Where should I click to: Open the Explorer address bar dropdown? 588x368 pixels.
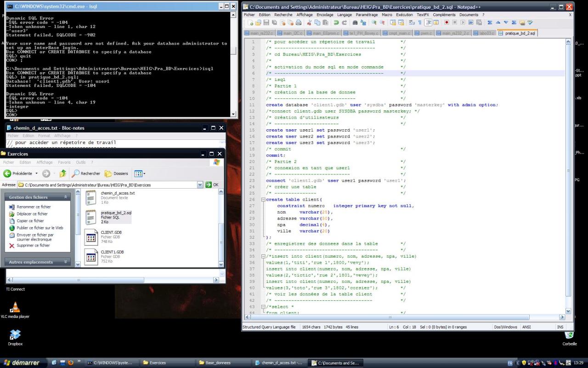click(x=200, y=185)
